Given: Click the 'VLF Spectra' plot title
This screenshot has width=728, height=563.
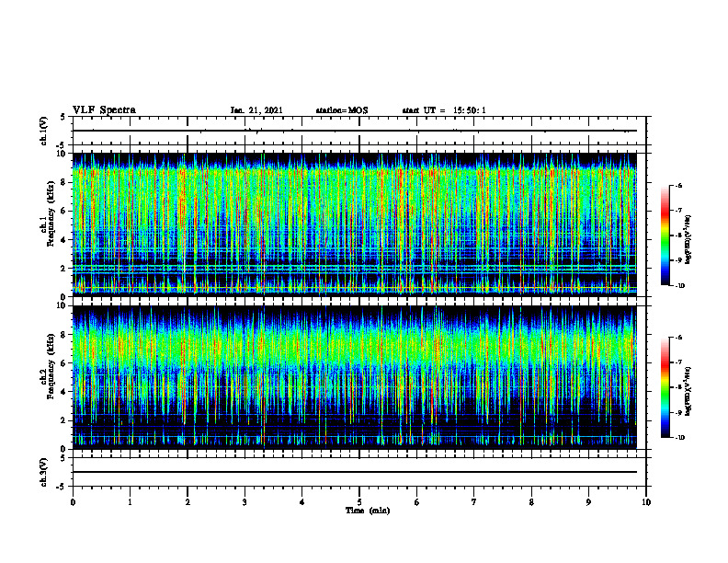Looking at the screenshot, I should [x=105, y=109].
